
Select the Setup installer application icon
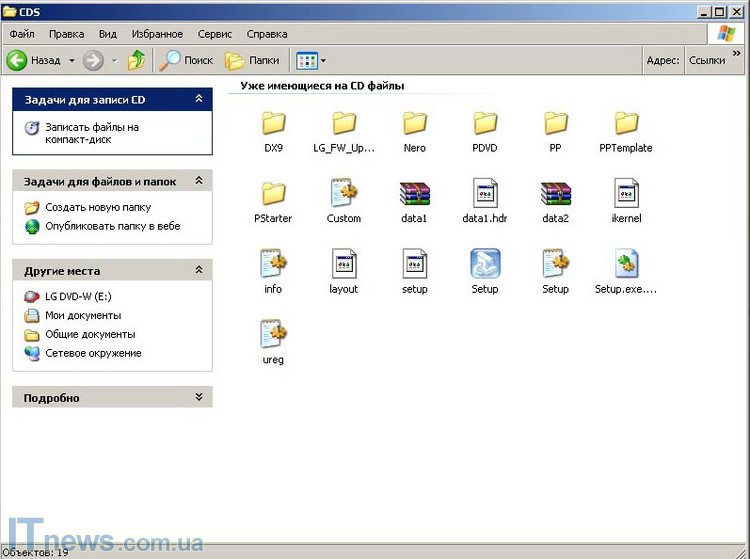[485, 264]
